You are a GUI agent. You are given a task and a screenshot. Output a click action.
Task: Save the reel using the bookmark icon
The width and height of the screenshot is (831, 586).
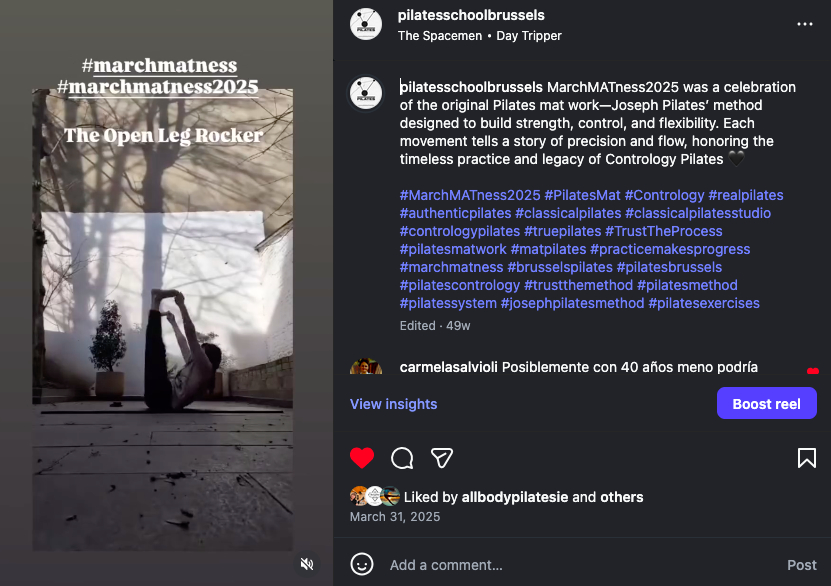tap(807, 458)
